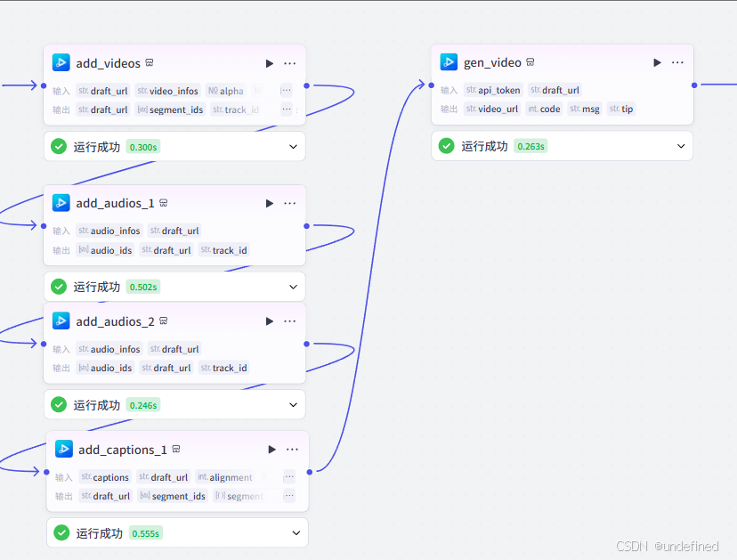Open the add_videos node more options menu
737x560 pixels.
click(x=290, y=63)
